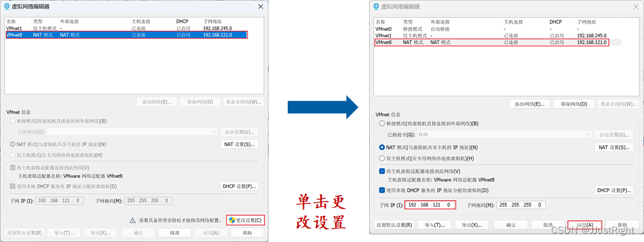The width and height of the screenshot is (644, 242).
Task: Select 桥接模式 radio in right window
Action: coord(383,123)
